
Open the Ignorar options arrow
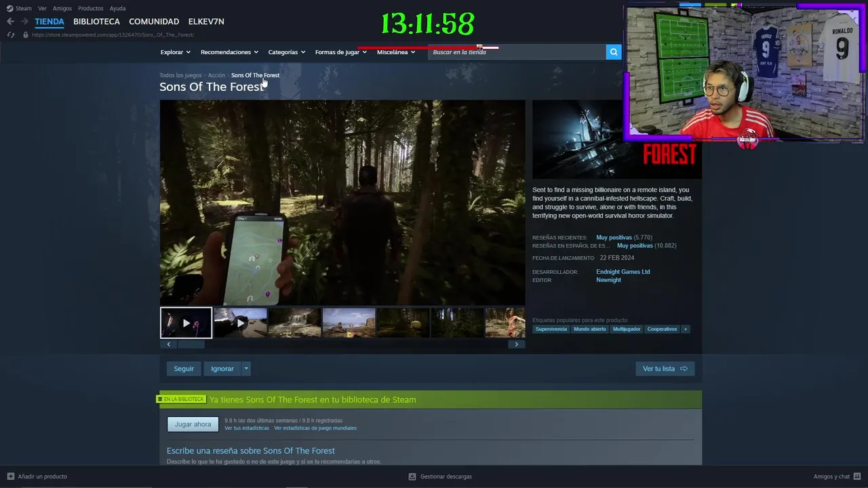coord(246,369)
